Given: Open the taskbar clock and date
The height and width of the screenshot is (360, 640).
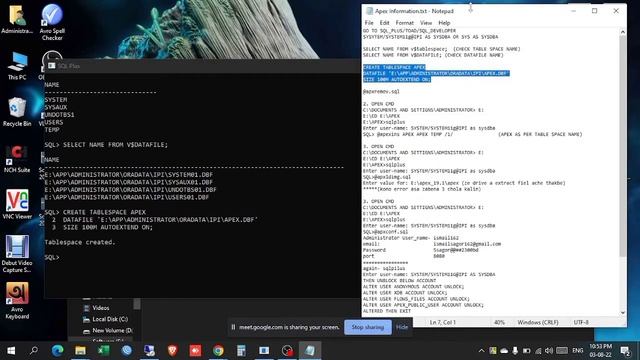Looking at the screenshot, I should (600, 350).
